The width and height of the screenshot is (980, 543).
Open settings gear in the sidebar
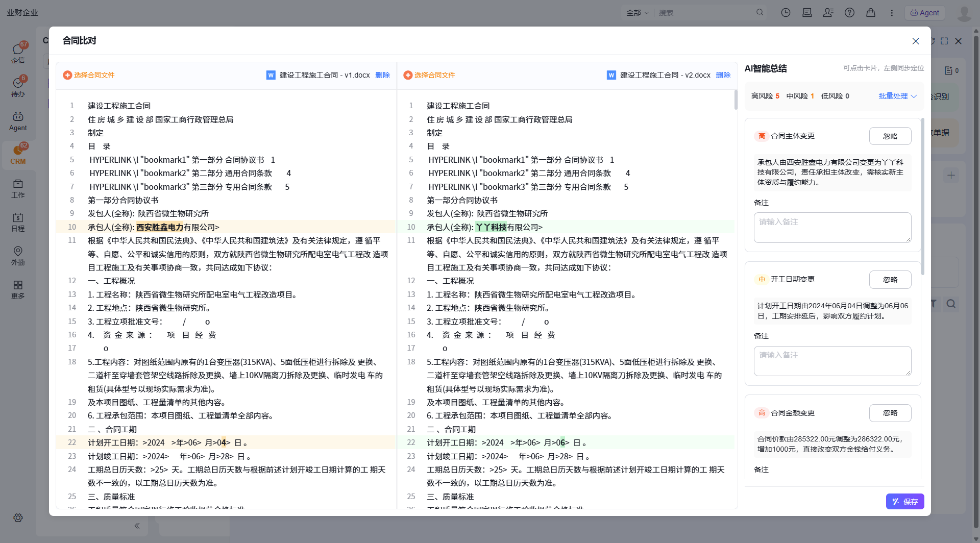tap(18, 517)
